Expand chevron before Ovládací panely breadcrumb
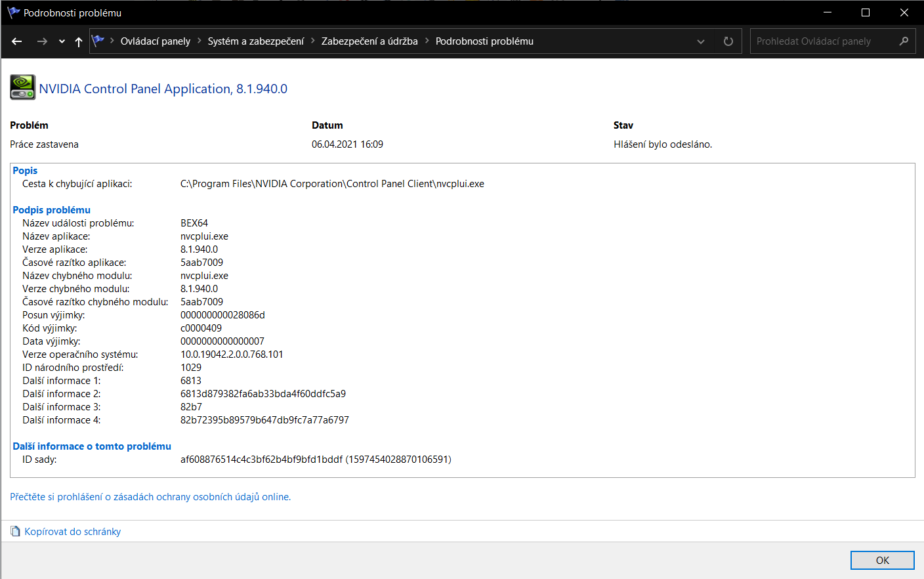The width and height of the screenshot is (924, 579). [112, 41]
